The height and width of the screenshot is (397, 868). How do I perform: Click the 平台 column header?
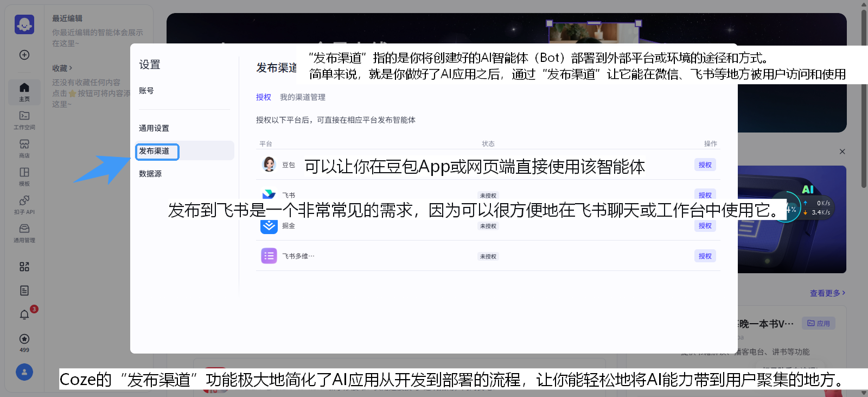(x=266, y=144)
